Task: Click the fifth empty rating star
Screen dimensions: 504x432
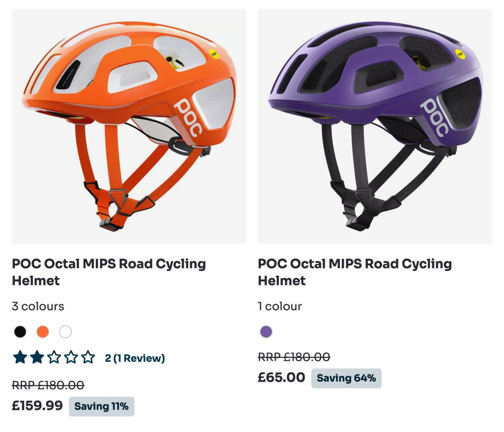Action: pyautogui.click(x=88, y=358)
